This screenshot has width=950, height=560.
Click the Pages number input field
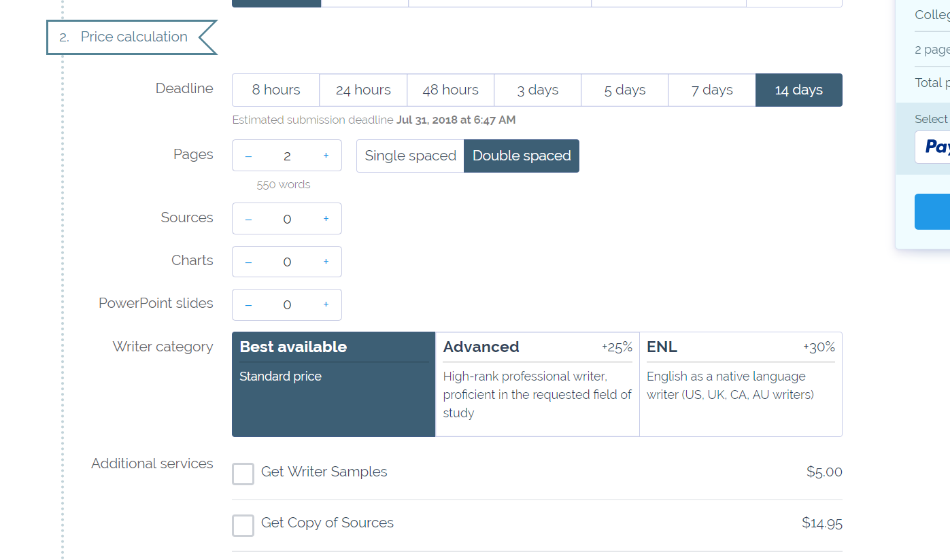click(x=287, y=156)
